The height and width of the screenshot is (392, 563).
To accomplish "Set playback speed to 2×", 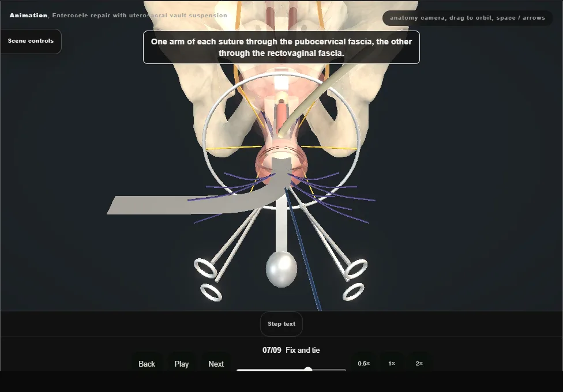I will (x=419, y=363).
